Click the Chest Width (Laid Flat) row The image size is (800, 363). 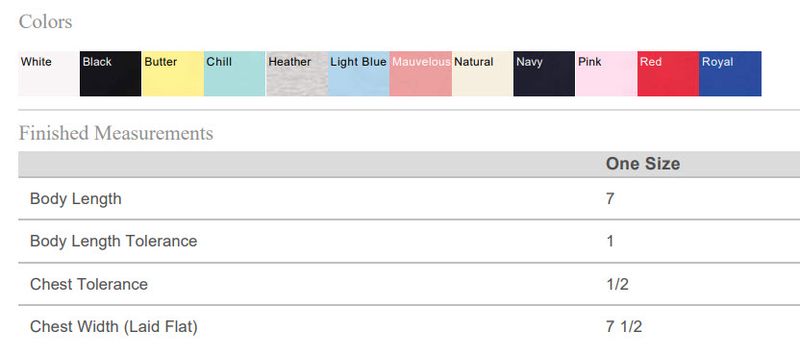point(409,327)
